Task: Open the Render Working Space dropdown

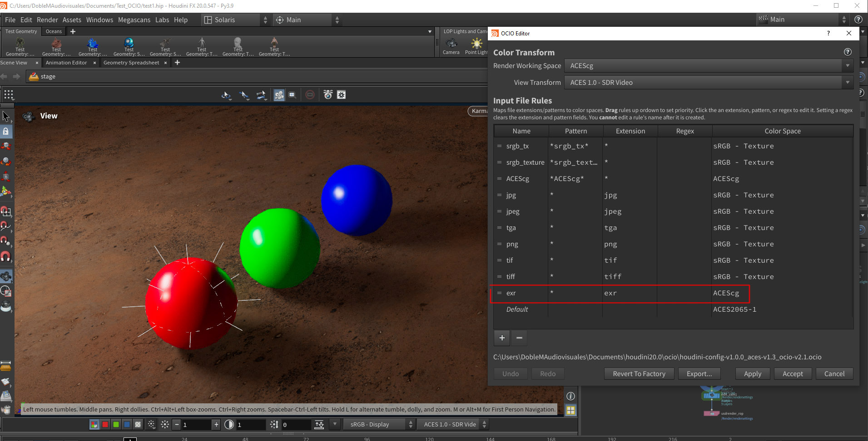Action: click(709, 66)
